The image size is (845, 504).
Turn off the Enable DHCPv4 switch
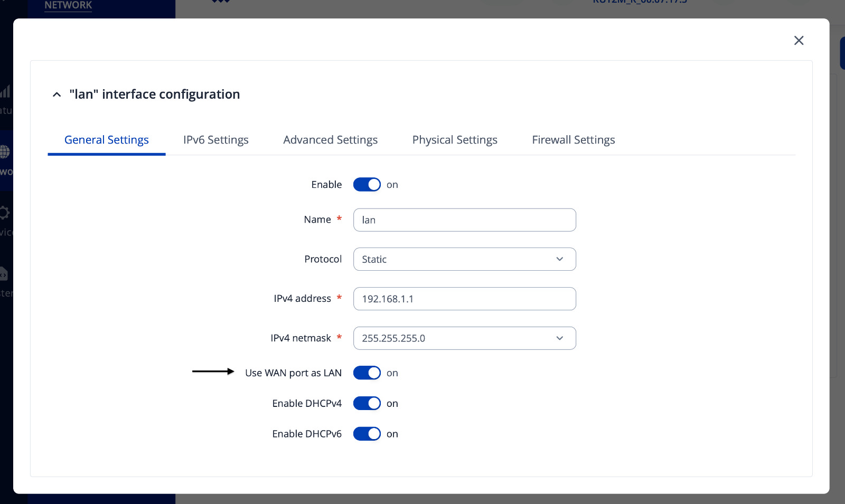coord(367,403)
